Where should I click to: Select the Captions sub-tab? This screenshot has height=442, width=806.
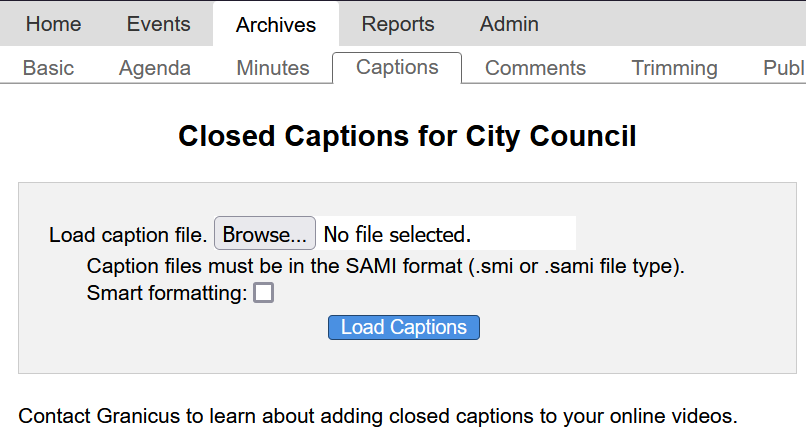point(397,67)
